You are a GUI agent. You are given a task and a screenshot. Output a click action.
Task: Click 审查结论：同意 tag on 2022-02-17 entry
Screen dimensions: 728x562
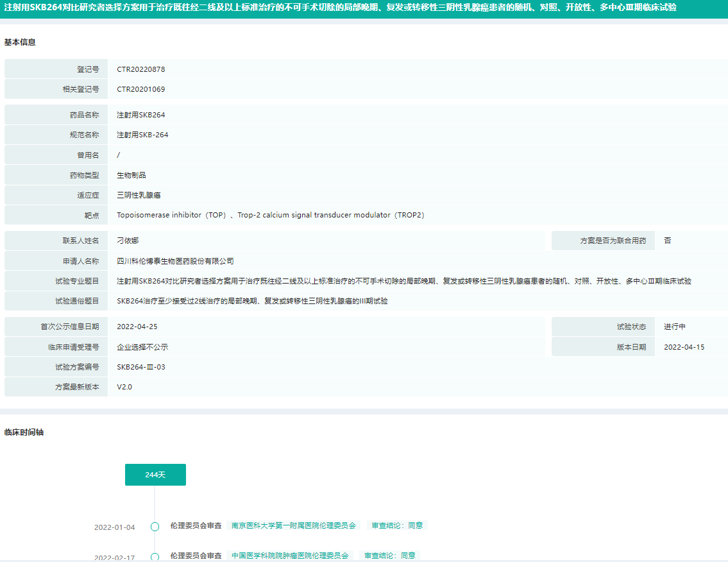click(x=390, y=556)
